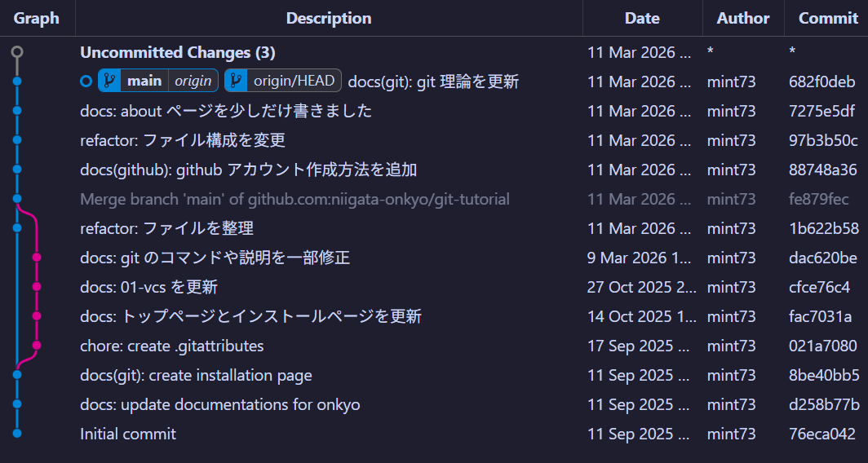Click the pink graph node for .gitattributes commit
Viewport: 868px width, 463px height.
(x=37, y=346)
